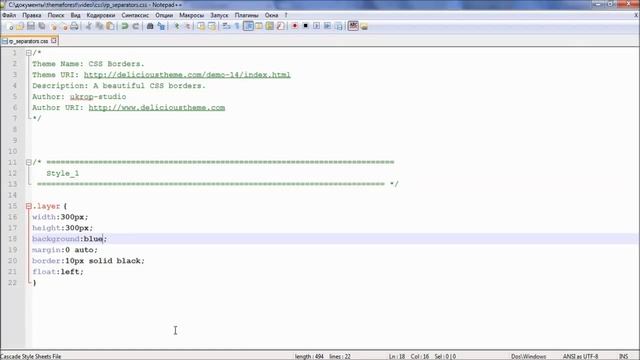Save the file with the floppy icon
The height and width of the screenshot is (360, 640).
coord(31,27)
